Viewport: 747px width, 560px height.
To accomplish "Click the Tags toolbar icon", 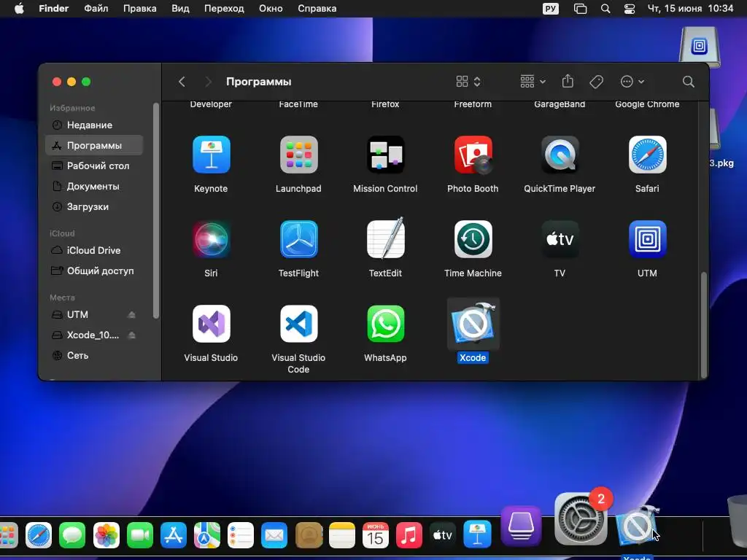I will pos(596,82).
